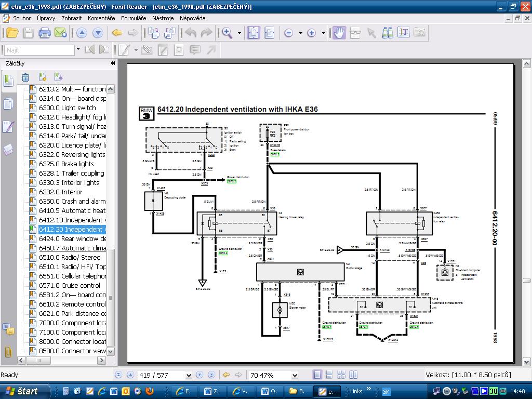Open the zoom percentage dropdown
Viewport: 532px width, 399px height.
point(295,375)
